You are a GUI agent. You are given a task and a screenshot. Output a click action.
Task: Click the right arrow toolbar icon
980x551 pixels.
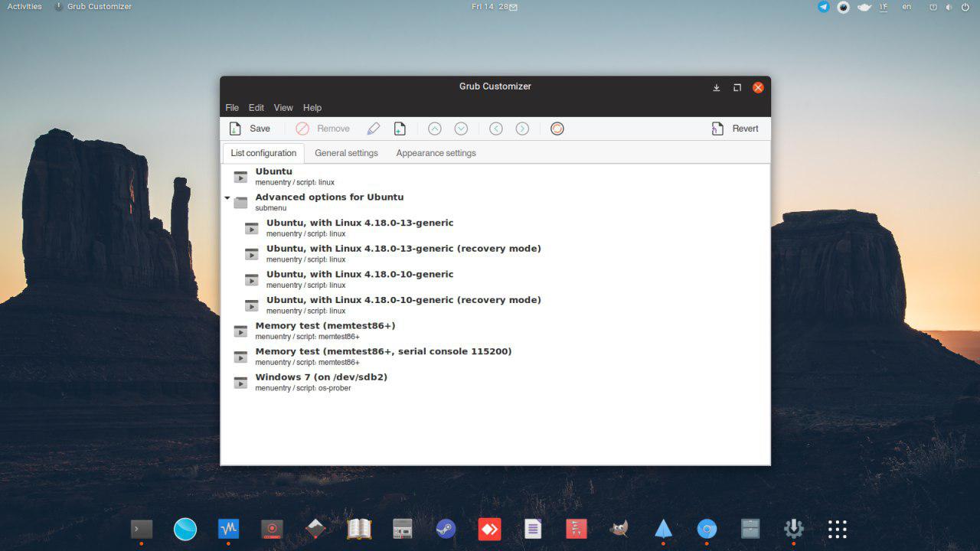pyautogui.click(x=522, y=129)
